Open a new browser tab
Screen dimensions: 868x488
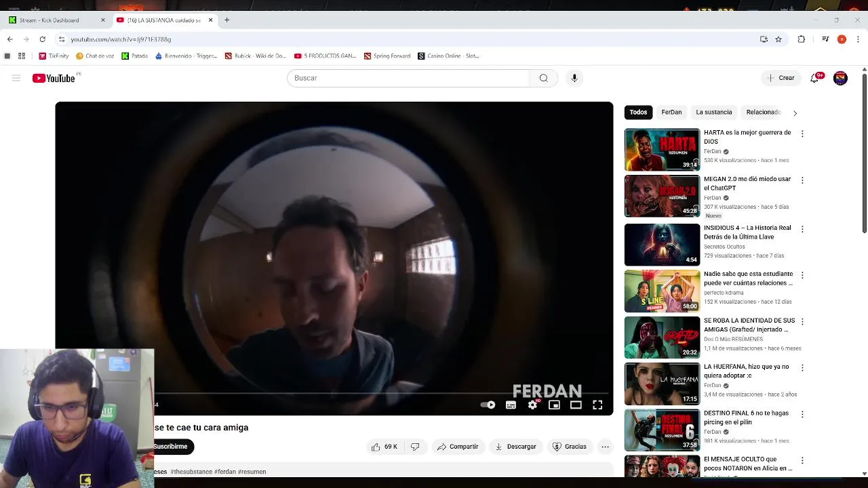(226, 20)
